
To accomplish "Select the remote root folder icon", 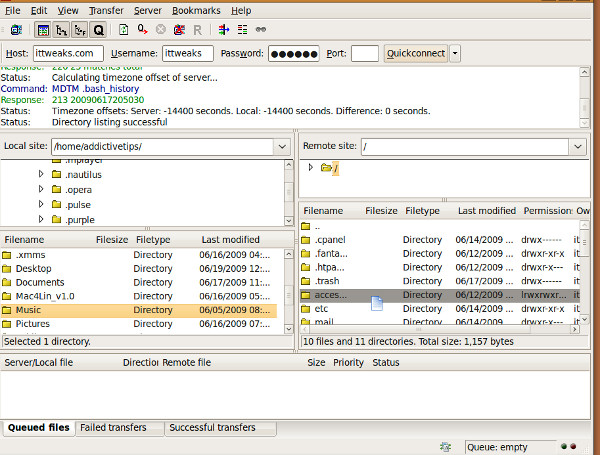I will [326, 168].
